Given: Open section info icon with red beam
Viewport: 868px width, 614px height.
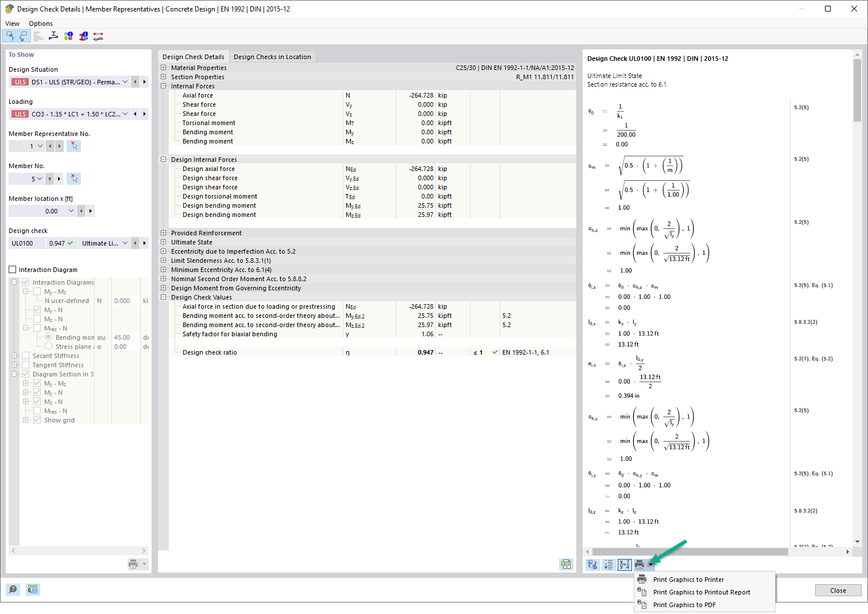Looking at the screenshot, I should [83, 36].
